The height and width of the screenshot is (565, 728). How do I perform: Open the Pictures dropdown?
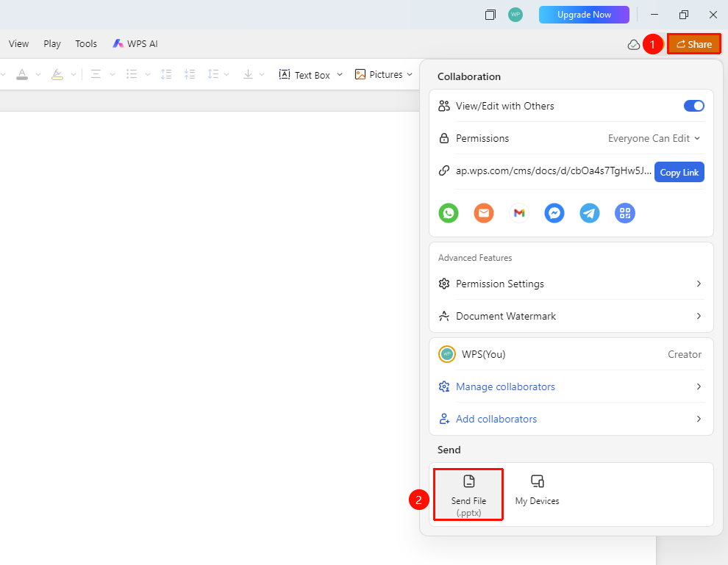pyautogui.click(x=410, y=75)
